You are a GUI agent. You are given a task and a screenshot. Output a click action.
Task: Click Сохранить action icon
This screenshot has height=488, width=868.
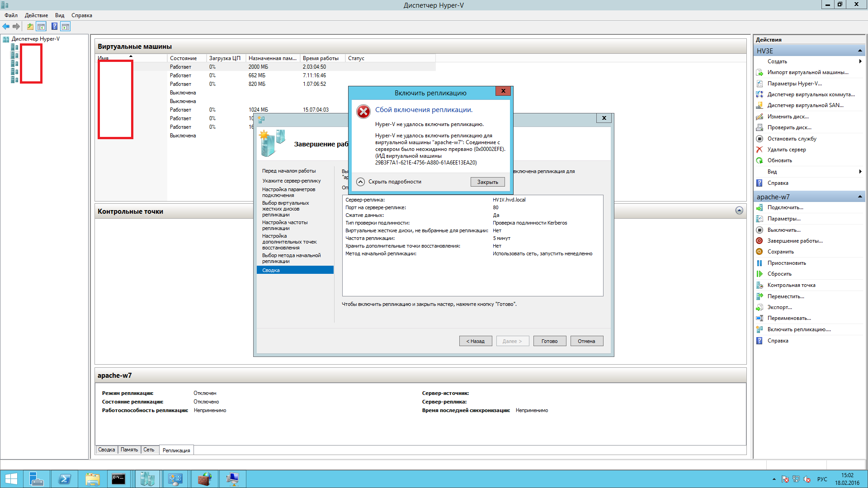coord(759,252)
